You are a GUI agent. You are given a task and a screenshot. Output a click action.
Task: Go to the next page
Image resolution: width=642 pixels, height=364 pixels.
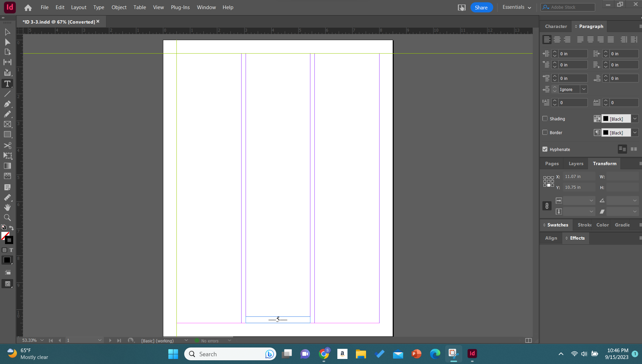point(110,340)
